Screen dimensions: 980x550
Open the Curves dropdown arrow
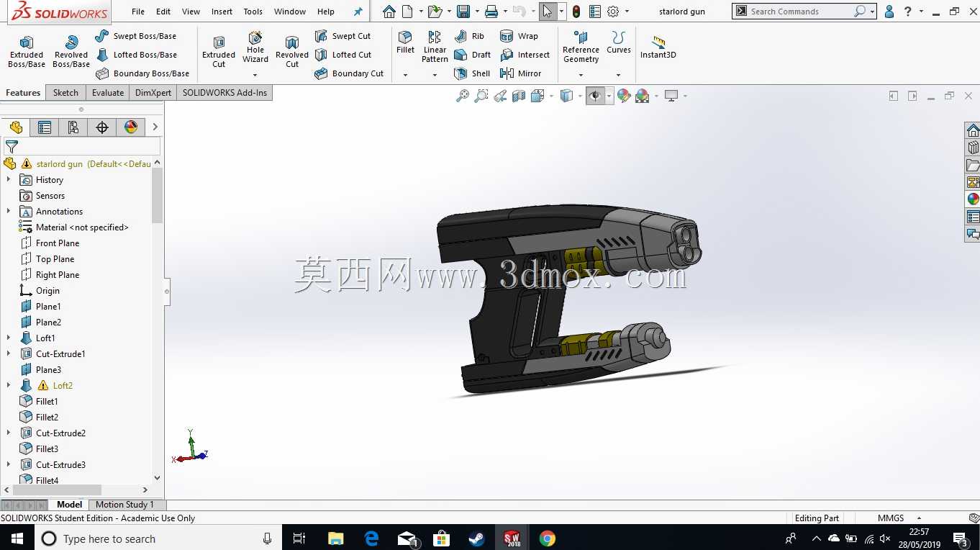[x=618, y=75]
